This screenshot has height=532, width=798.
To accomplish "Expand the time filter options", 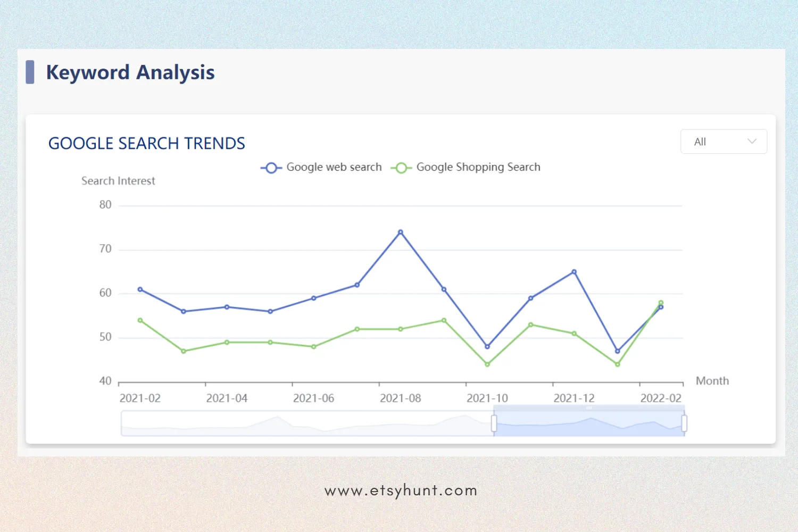I will (x=724, y=142).
